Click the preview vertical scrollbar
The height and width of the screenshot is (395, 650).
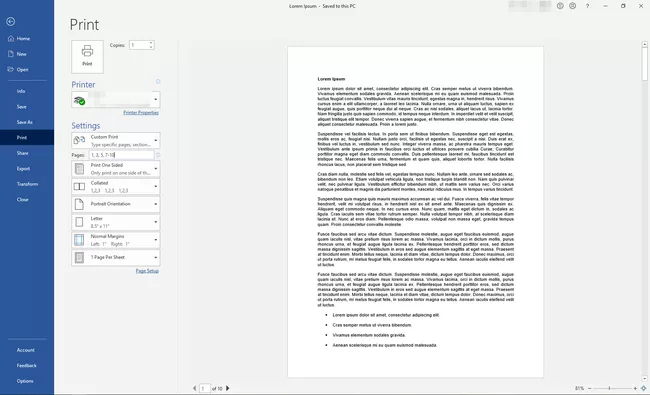(645, 211)
